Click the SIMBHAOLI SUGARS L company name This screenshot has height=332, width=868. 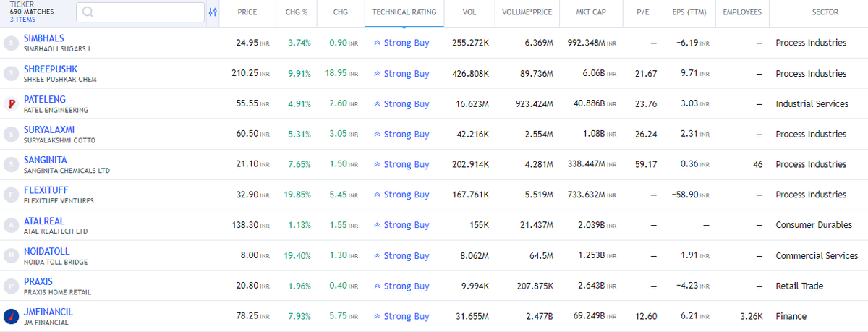click(x=58, y=49)
